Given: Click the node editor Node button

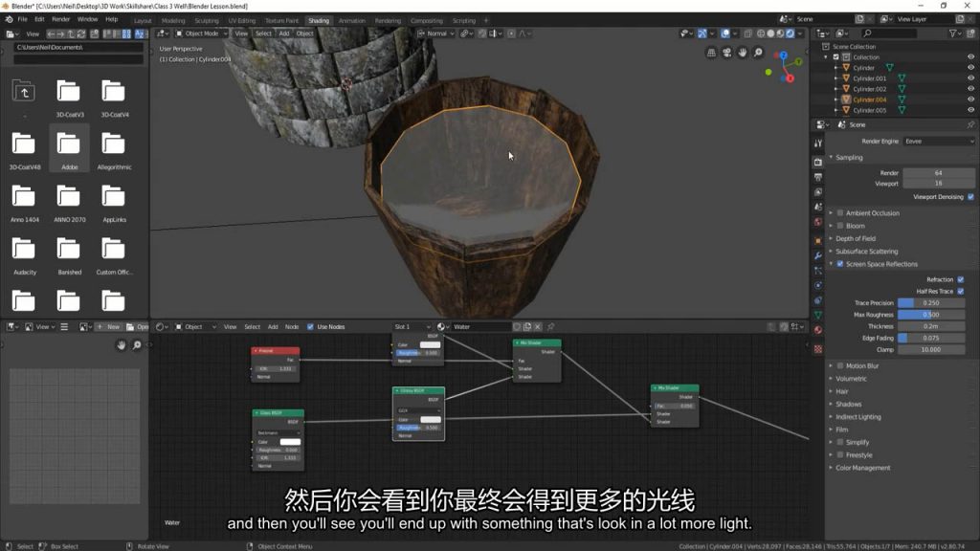Looking at the screenshot, I should pos(292,327).
